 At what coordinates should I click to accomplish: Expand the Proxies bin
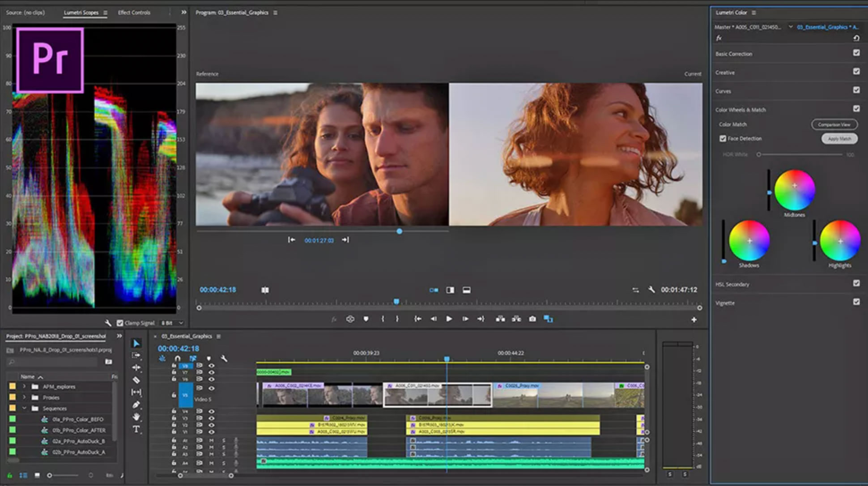coord(24,397)
